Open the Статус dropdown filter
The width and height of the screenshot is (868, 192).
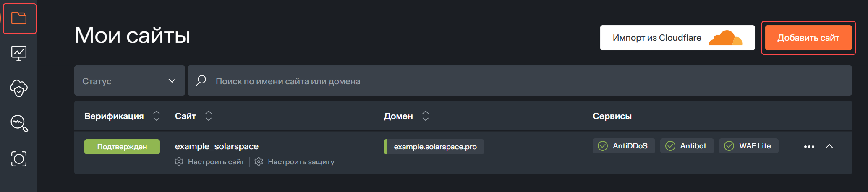tap(130, 80)
